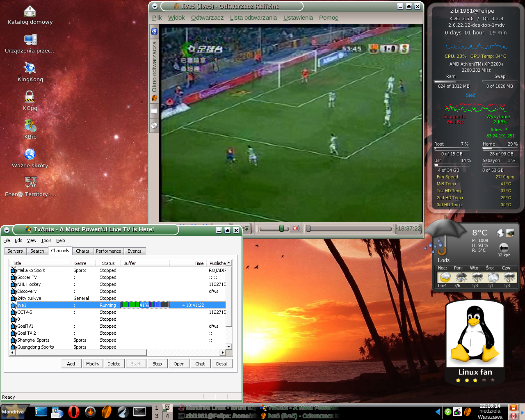Open the disc sidebar icon in Kaffeine
The image size is (525, 420).
(x=154, y=126)
